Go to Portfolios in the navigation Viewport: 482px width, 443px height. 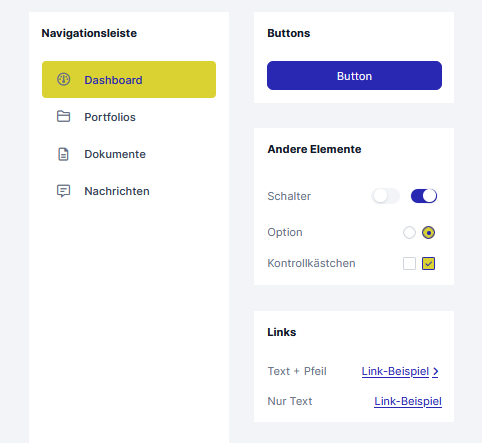pyautogui.click(x=129, y=117)
